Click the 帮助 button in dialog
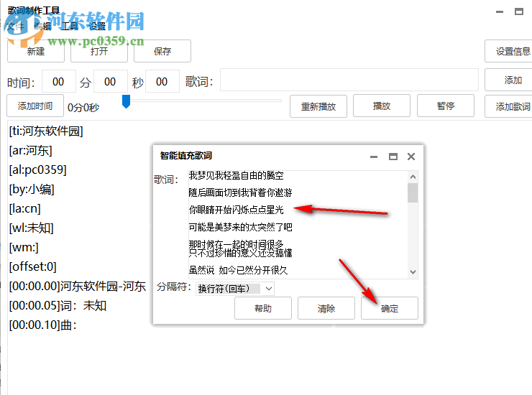532x395 pixels. (263, 308)
